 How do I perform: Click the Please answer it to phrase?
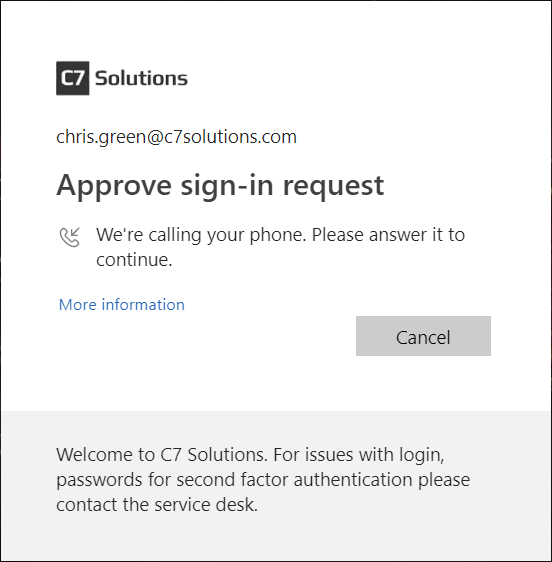point(388,235)
